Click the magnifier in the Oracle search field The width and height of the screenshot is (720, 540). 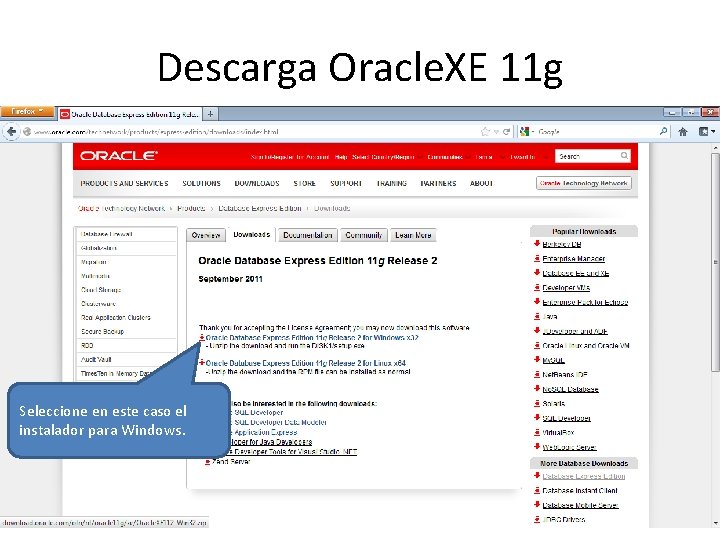click(624, 156)
